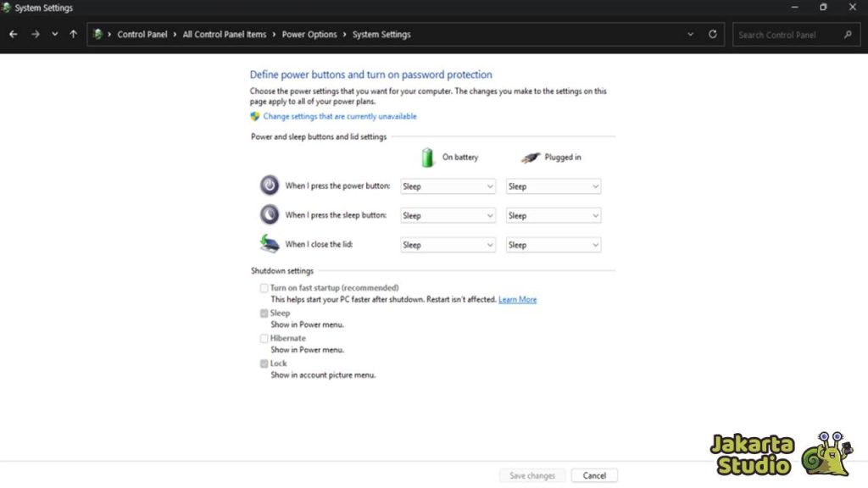The height and width of the screenshot is (488, 868).
Task: Select the System Settings breadcrumb
Action: (x=381, y=34)
